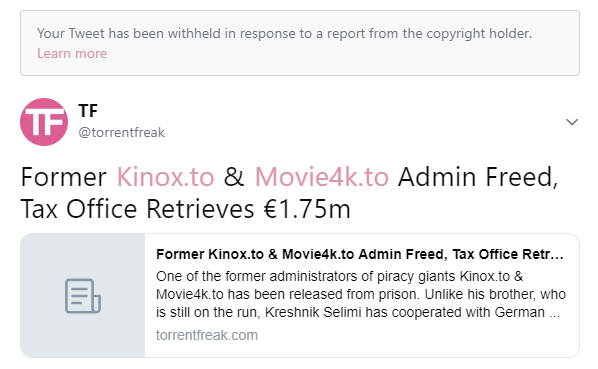Open the link card headline

[360, 254]
